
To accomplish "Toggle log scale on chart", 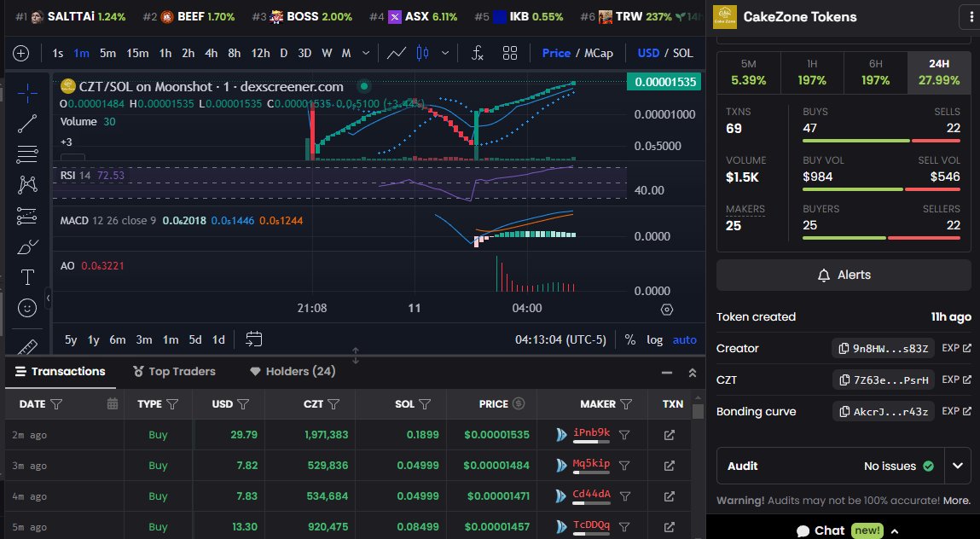I will click(654, 339).
